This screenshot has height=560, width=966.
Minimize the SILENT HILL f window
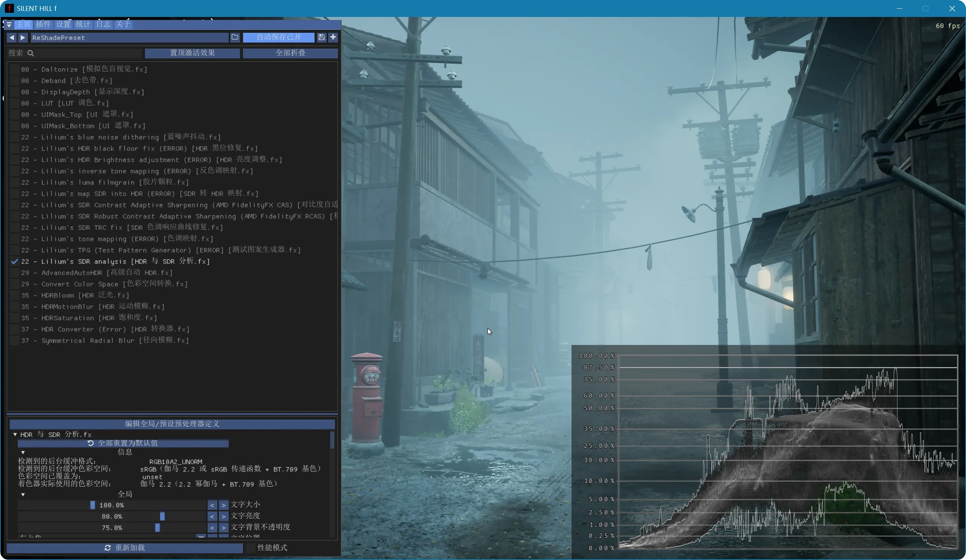coord(899,8)
